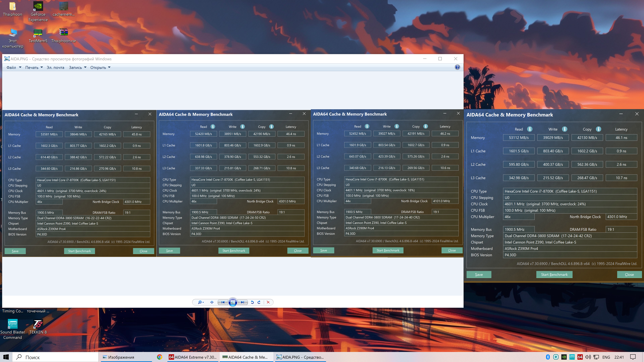Click the Write info icon in AIDA64
Image resolution: width=644 pixels, height=362 pixels.
(565, 129)
